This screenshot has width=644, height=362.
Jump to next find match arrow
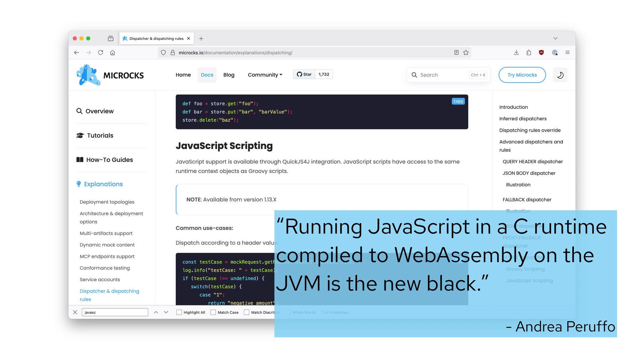click(166, 312)
